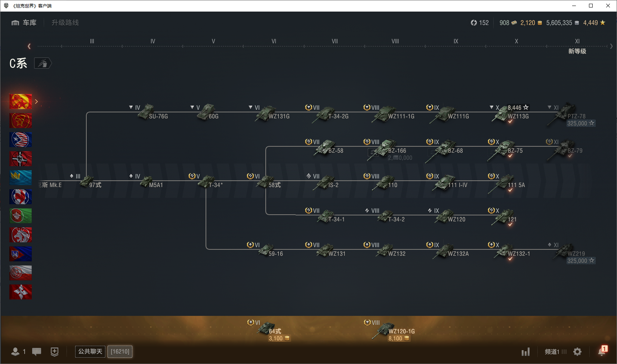
Task: Select the USA nation flag
Action: (x=21, y=140)
